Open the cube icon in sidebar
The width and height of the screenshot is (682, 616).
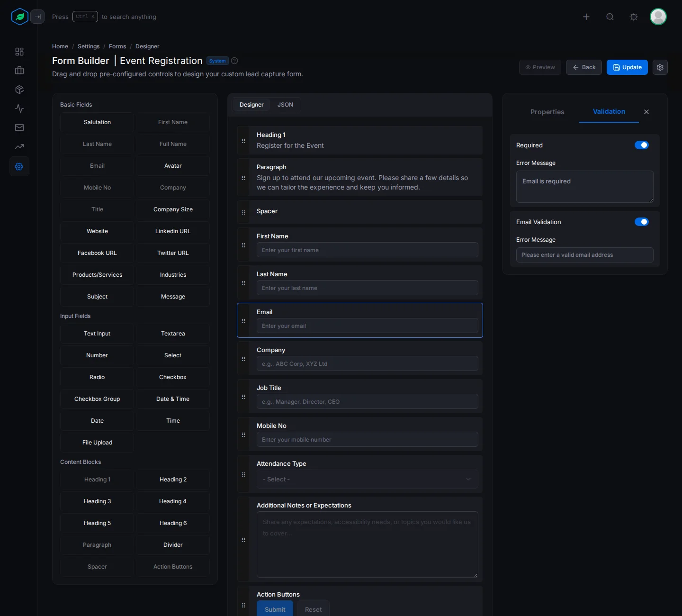click(x=19, y=90)
